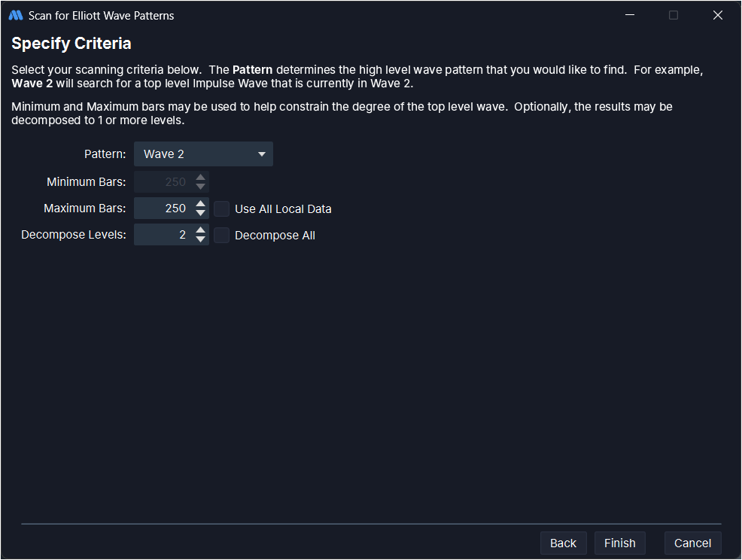Click Minimum Bars down arrow
Image resolution: width=742 pixels, height=560 pixels.
point(200,187)
